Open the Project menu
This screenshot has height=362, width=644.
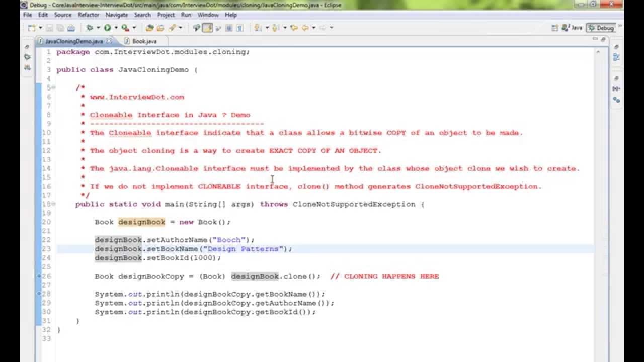[166, 15]
